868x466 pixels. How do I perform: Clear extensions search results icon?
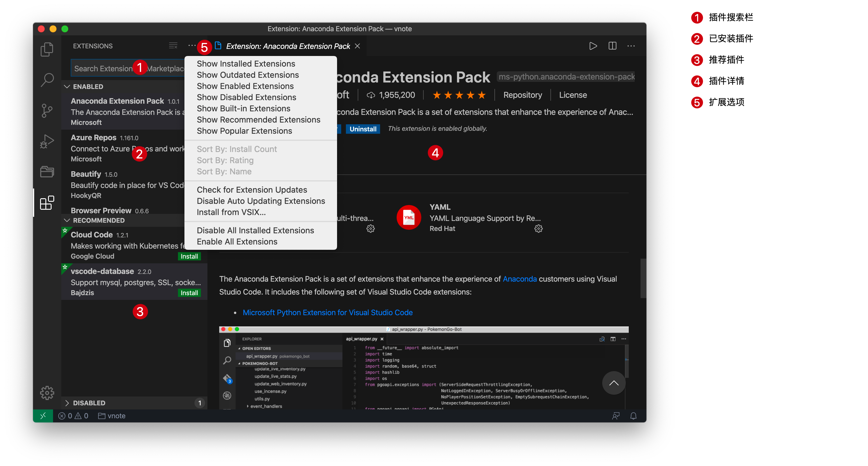pyautogui.click(x=173, y=46)
